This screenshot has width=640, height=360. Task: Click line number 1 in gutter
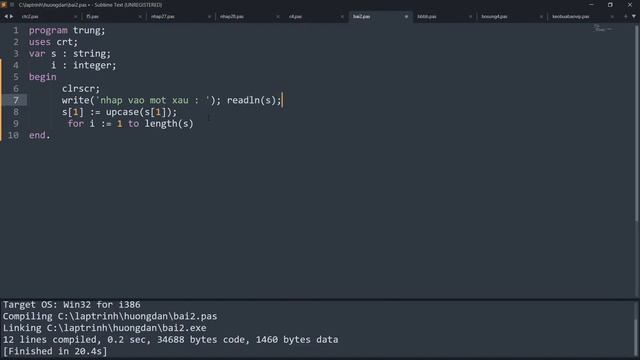[x=16, y=30]
